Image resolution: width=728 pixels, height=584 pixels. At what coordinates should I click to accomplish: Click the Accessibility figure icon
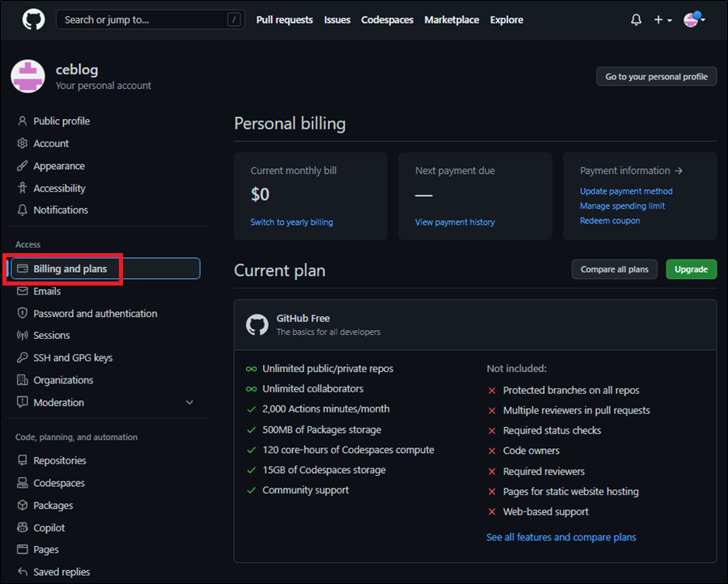point(23,188)
